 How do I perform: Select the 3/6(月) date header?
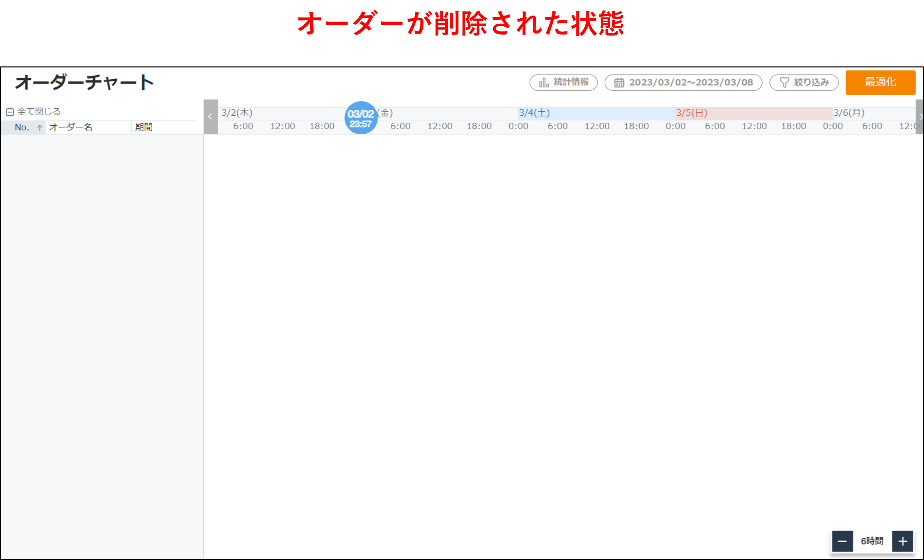point(849,113)
